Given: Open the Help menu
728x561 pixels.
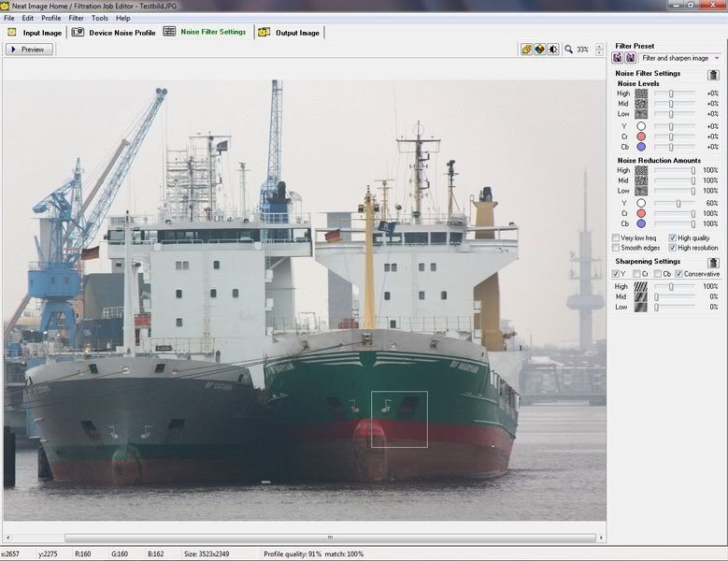Looking at the screenshot, I should (x=123, y=18).
